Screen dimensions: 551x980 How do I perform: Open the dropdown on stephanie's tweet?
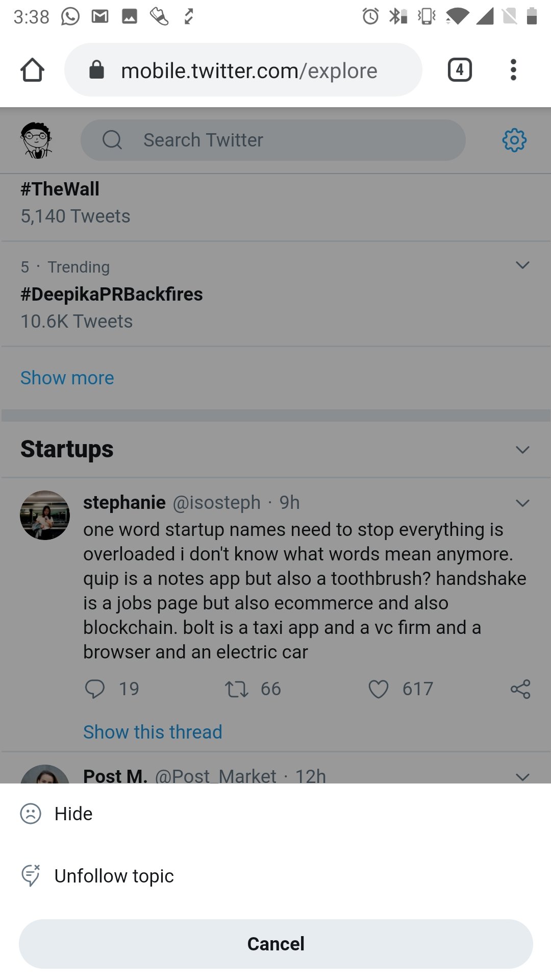click(522, 503)
